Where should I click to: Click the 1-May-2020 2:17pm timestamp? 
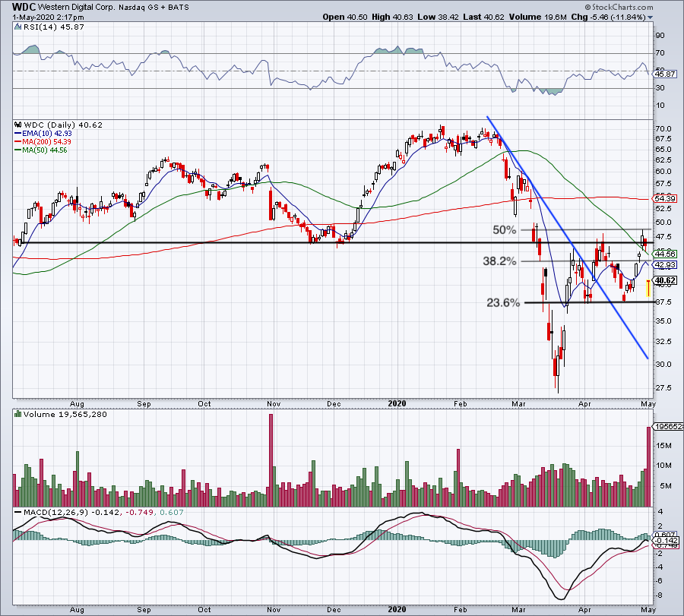(48, 17)
